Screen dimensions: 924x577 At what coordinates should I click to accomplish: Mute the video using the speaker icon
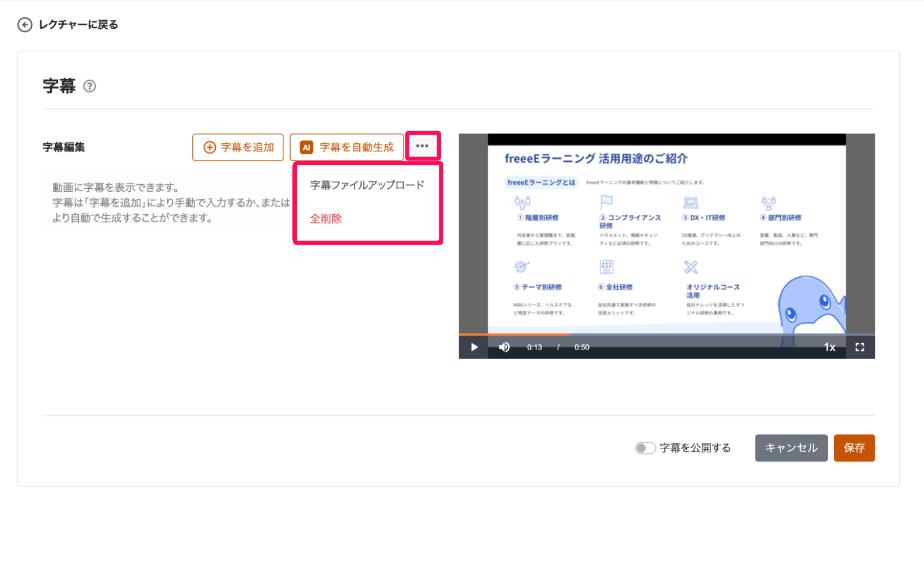click(x=504, y=347)
